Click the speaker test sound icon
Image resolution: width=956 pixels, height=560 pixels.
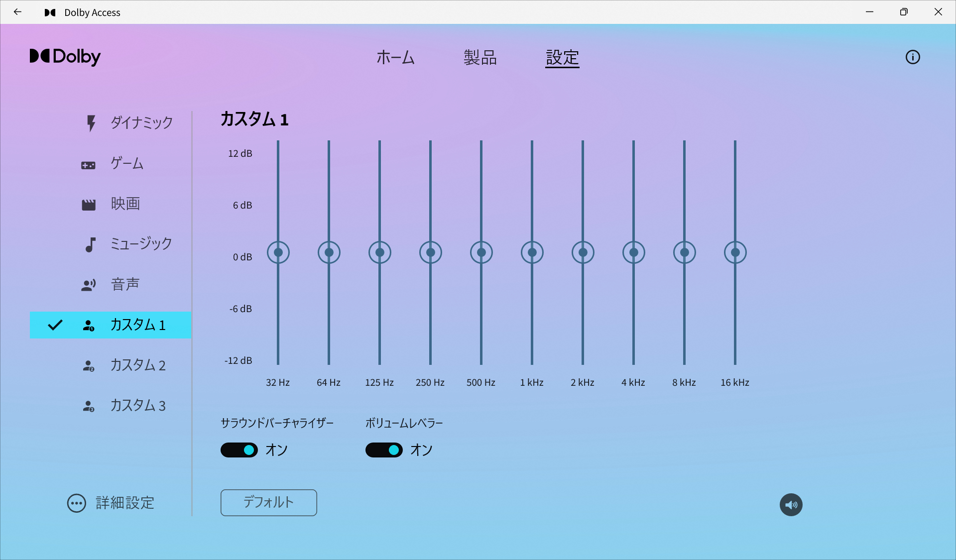[790, 504]
